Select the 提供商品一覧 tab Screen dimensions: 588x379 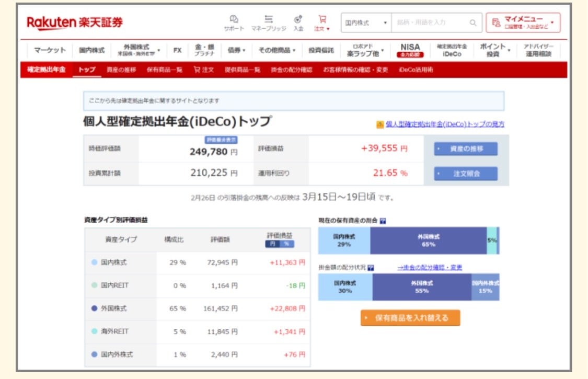pyautogui.click(x=242, y=70)
